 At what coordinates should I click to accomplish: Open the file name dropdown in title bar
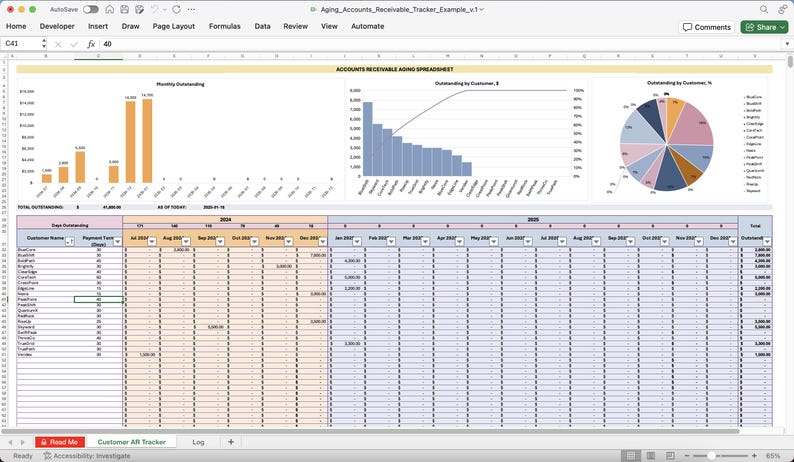pyautogui.click(x=482, y=10)
